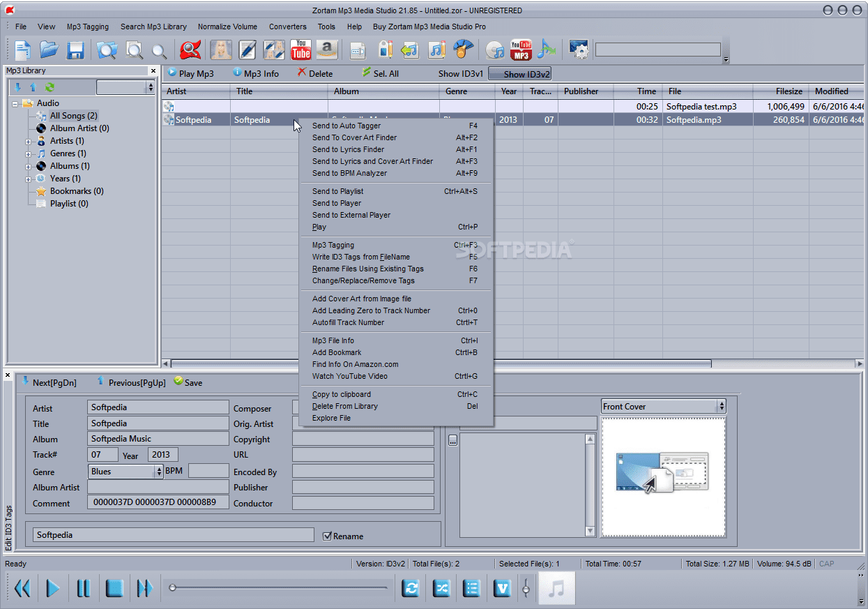Click the Open folder toolbar icon
The width and height of the screenshot is (868, 609).
[x=49, y=50]
